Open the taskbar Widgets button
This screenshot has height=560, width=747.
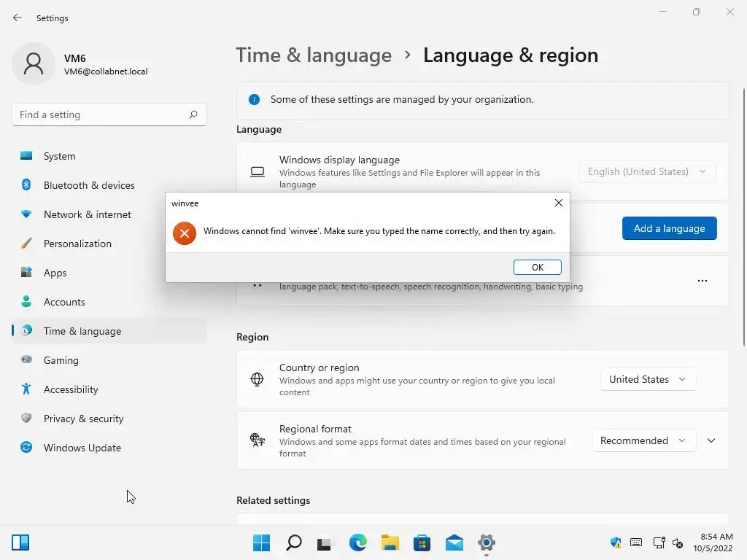[x=20, y=542]
